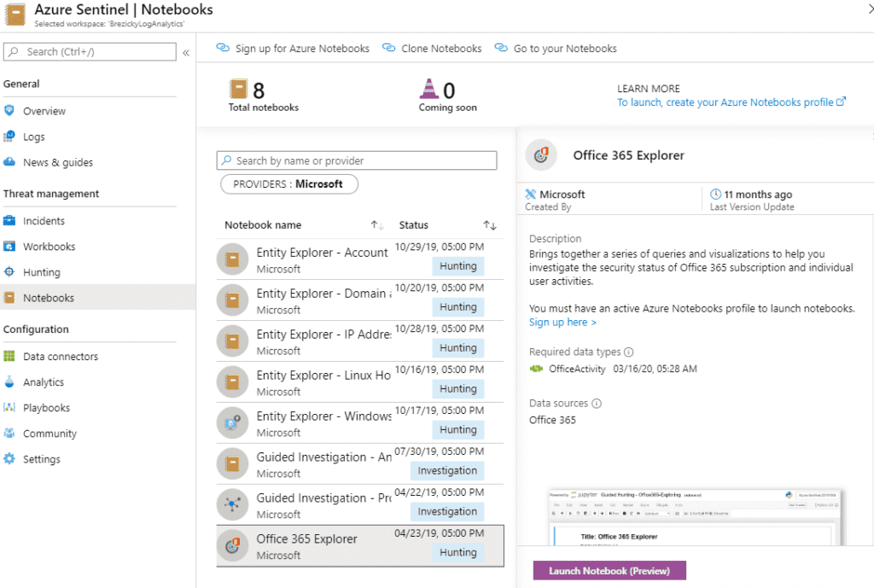The height and width of the screenshot is (588, 874).
Task: Select the Entity Explorer - Linux Host notebook name
Action: 323,376
